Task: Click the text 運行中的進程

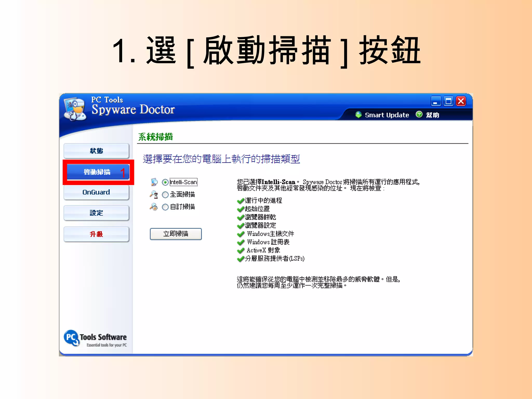Action: [263, 201]
